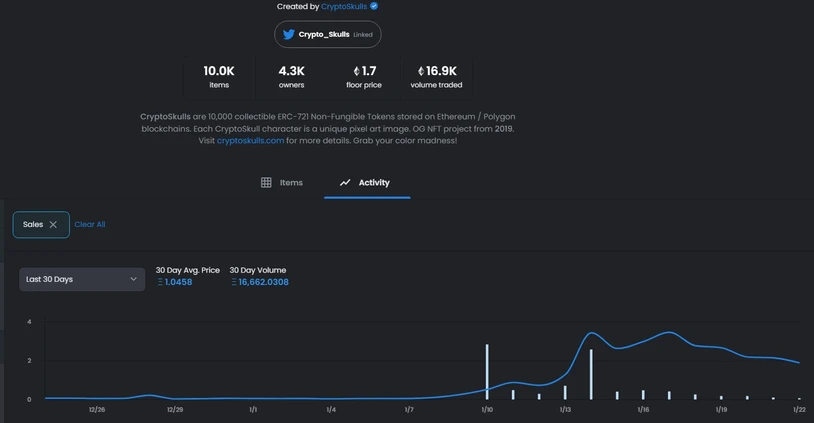Viewport: 814px width, 423px height.
Task: Click the tall volume bar at 1/10
Action: 487,372
